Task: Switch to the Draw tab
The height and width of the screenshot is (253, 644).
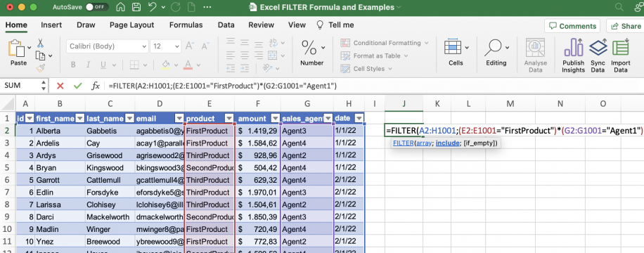Action: (86, 25)
